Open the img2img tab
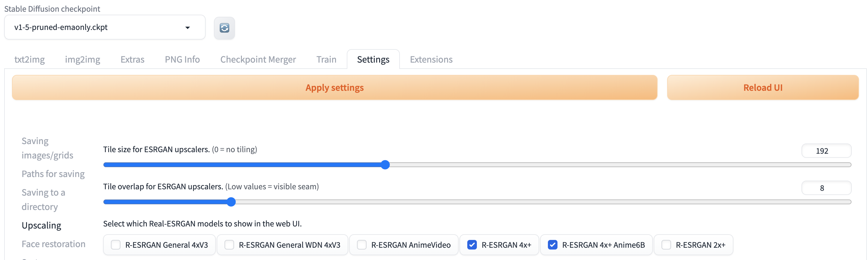Image resolution: width=868 pixels, height=260 pixels. pyautogui.click(x=82, y=60)
